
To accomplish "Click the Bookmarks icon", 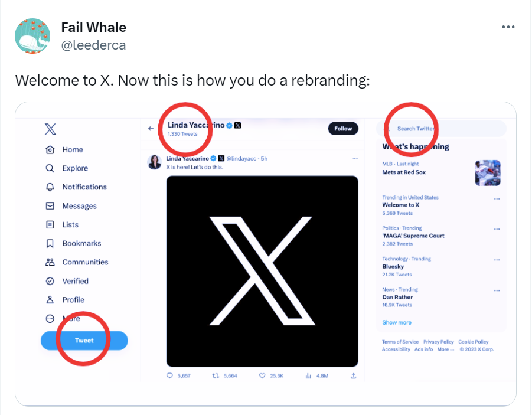I will [50, 243].
